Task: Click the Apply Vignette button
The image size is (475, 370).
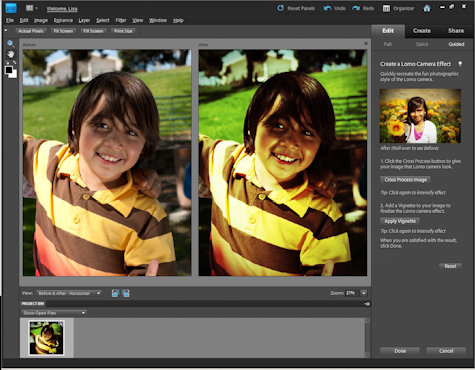Action: 400,221
